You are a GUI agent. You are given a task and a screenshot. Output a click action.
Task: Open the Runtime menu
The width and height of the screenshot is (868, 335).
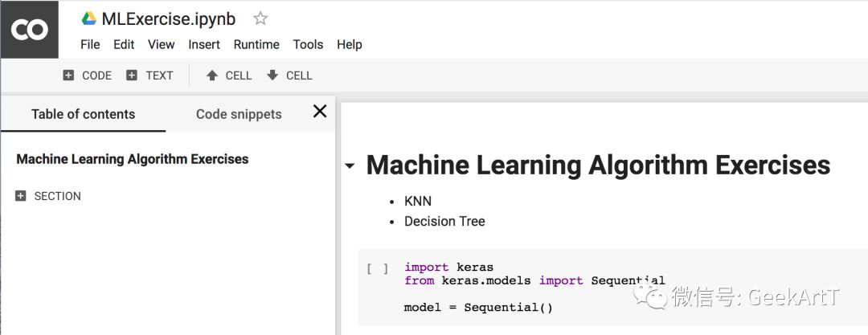(x=256, y=44)
